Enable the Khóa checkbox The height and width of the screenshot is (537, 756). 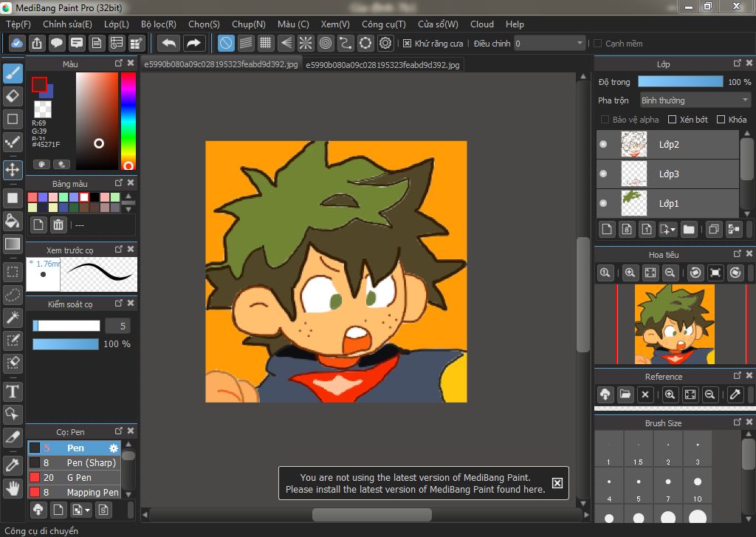(x=721, y=119)
